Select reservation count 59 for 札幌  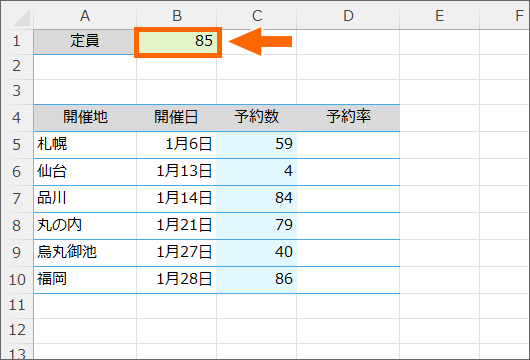click(x=257, y=145)
